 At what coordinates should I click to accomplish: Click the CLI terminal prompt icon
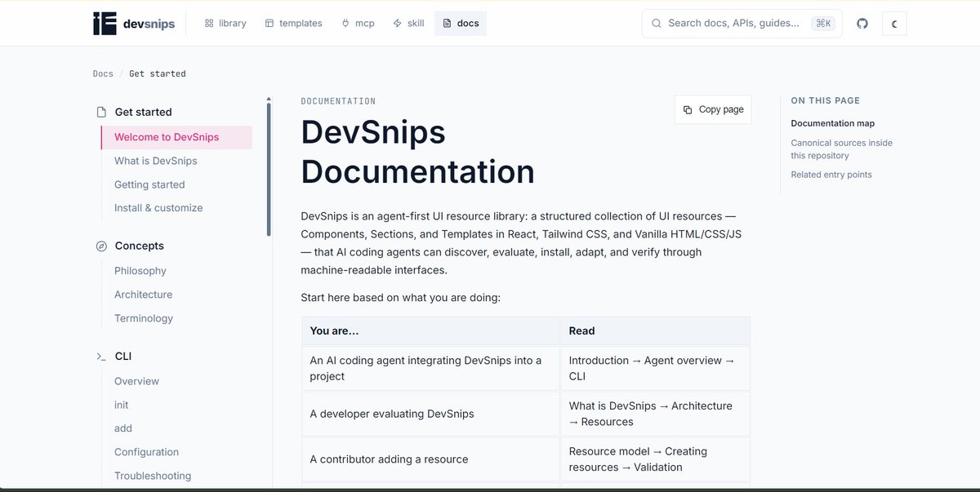[x=101, y=357]
